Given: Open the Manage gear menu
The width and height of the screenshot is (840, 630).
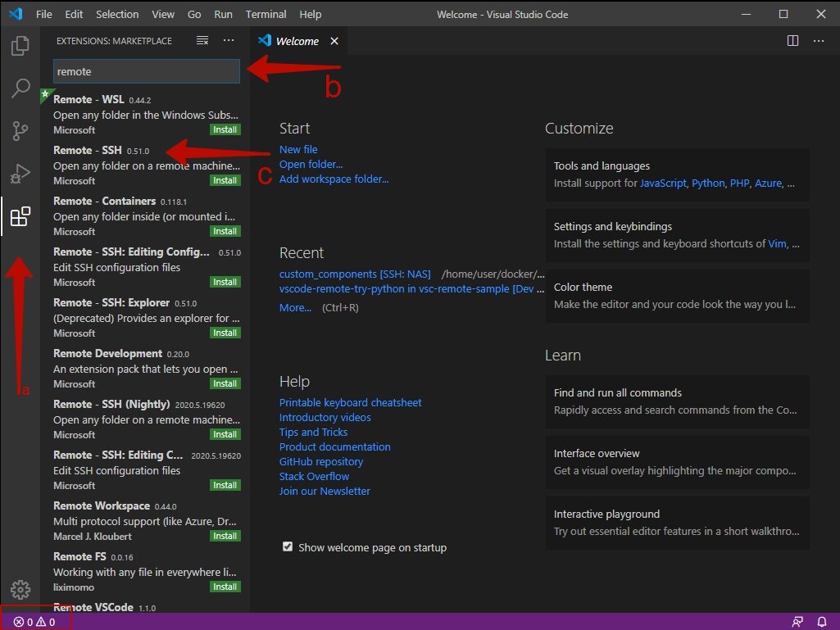Looking at the screenshot, I should point(20,589).
